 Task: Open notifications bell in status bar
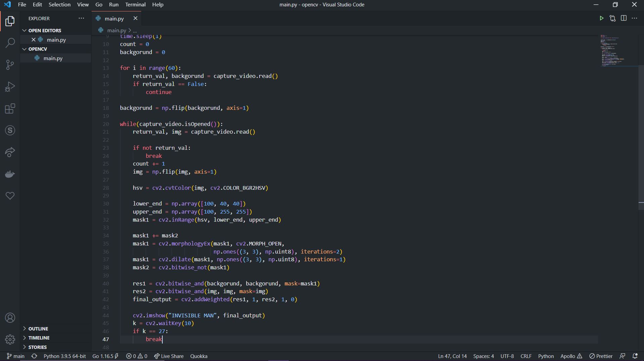[x=635, y=356]
